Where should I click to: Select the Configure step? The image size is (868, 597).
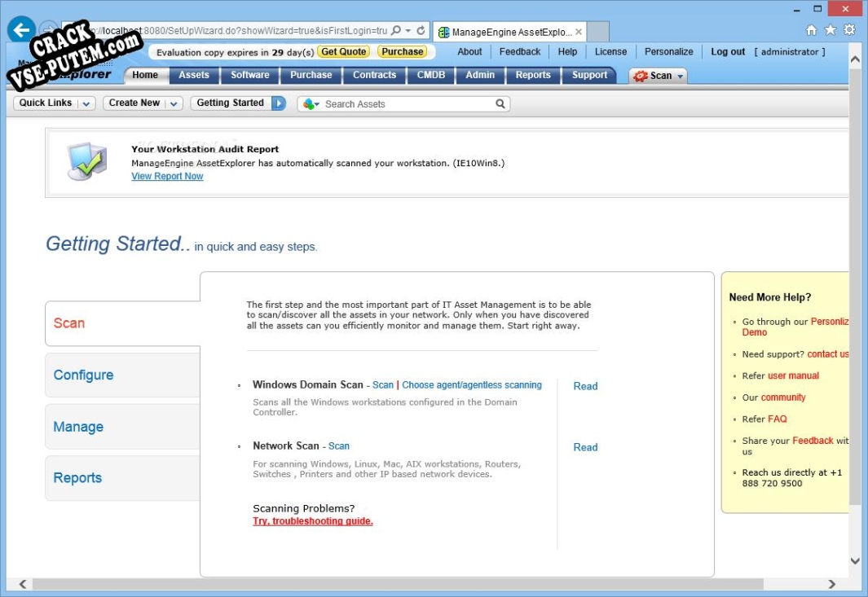click(83, 375)
